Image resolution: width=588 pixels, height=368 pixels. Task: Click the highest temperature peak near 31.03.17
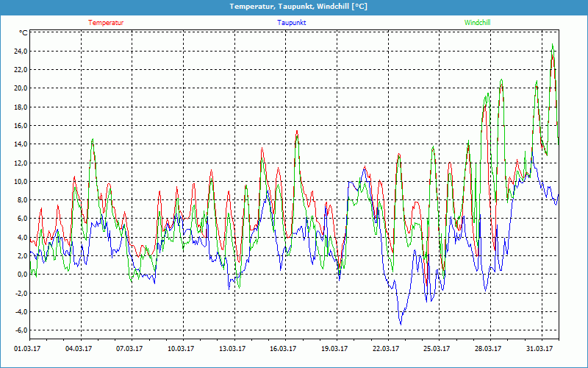(553, 47)
